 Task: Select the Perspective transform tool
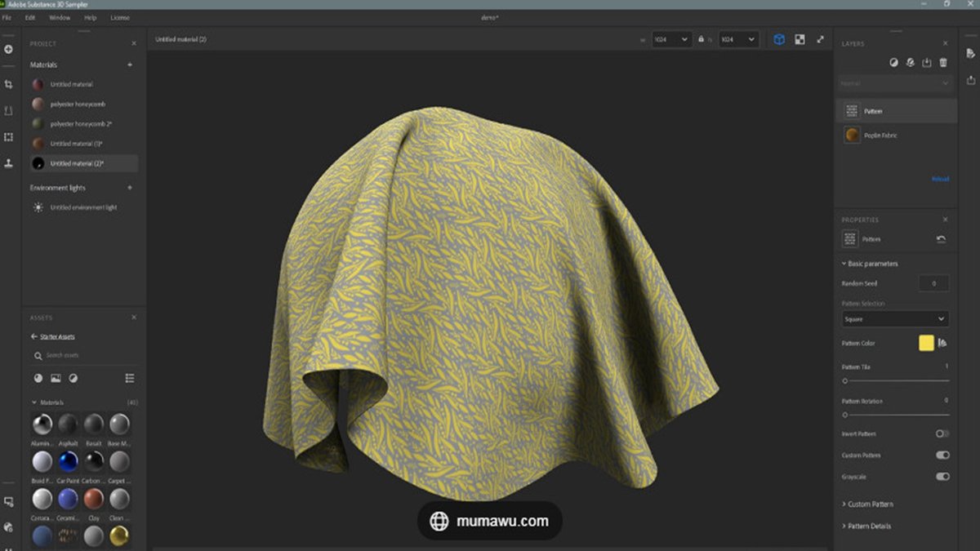tap(8, 110)
